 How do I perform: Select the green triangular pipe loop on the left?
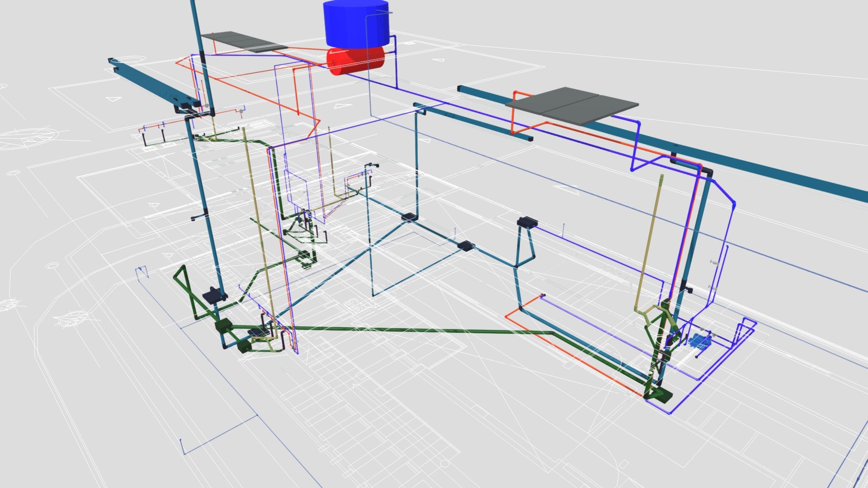point(186,292)
